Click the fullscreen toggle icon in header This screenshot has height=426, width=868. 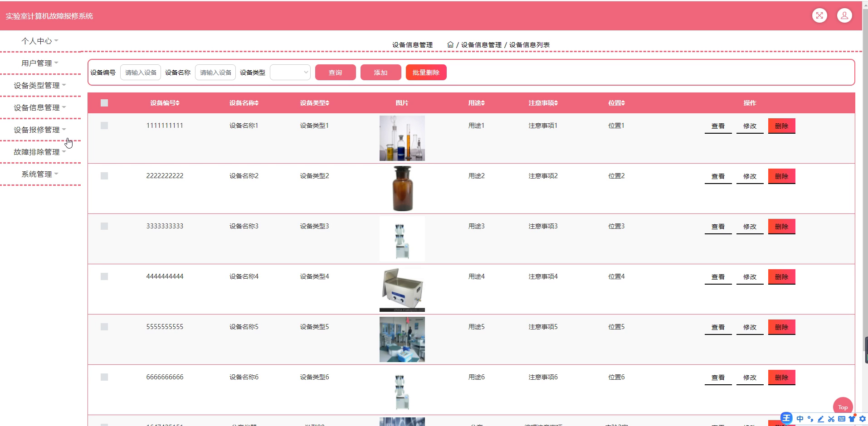819,15
